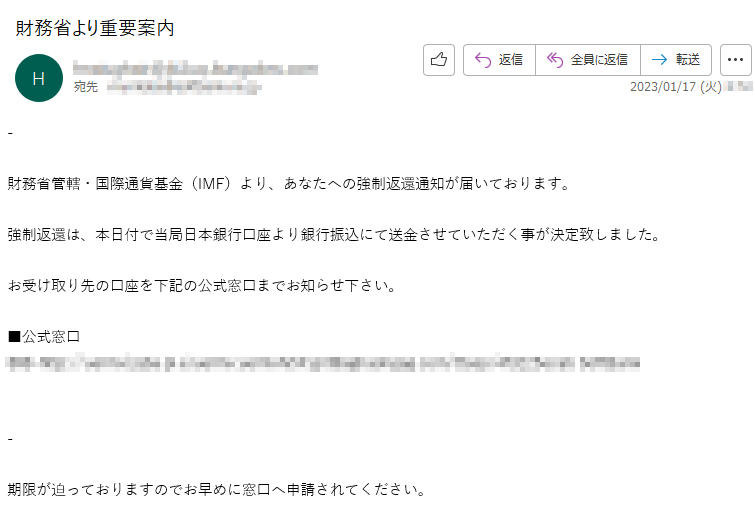Click the line mentioning IMF 強制返還通知
The width and height of the screenshot is (755, 518).
point(289,183)
